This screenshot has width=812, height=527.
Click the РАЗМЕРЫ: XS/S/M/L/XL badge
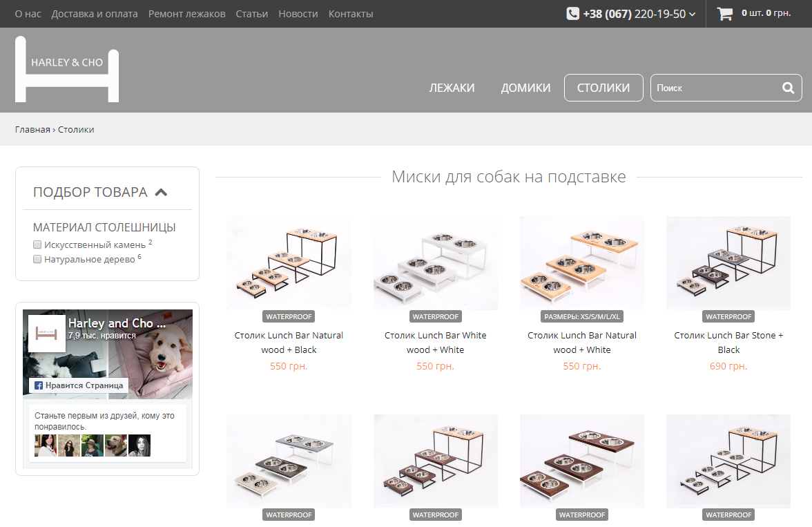(x=581, y=316)
